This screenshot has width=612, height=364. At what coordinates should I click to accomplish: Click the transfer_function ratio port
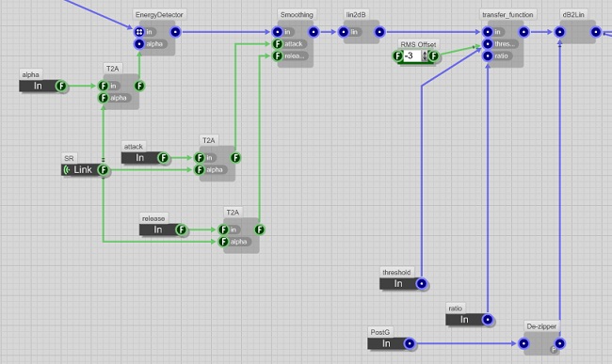point(488,56)
